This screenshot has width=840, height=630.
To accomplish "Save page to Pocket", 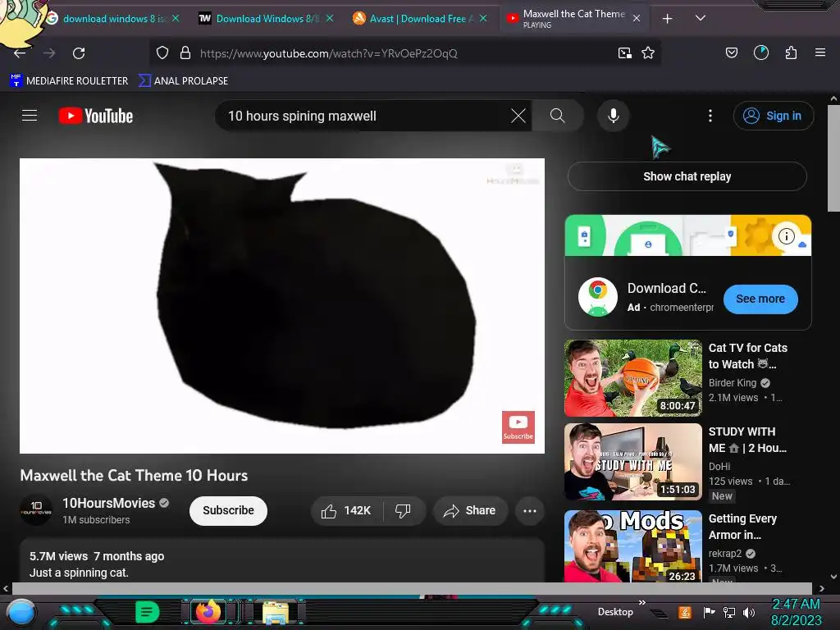I will coord(731,53).
